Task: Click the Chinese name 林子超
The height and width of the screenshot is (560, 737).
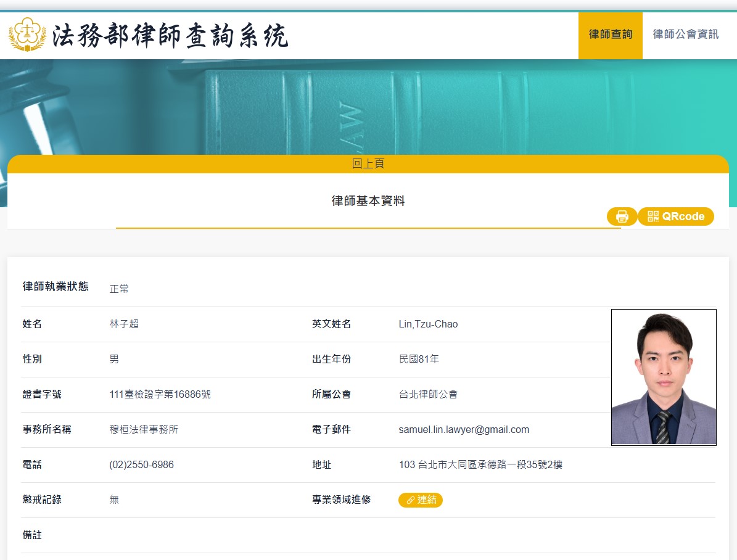Action: (x=124, y=324)
